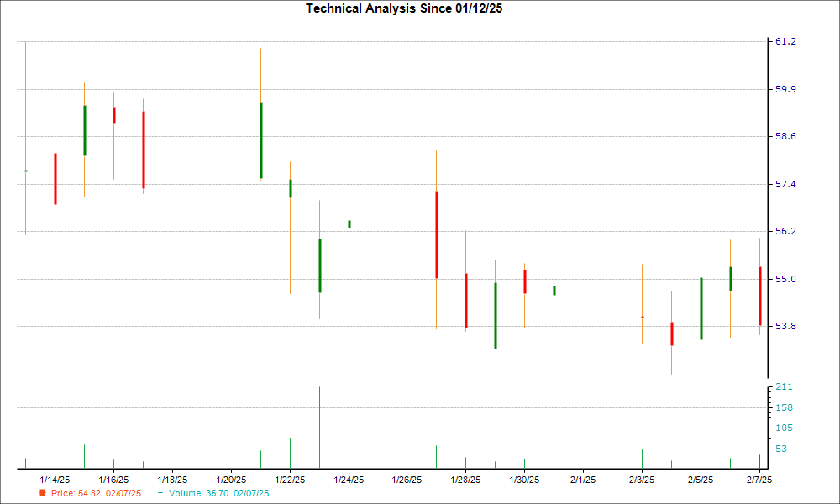Image resolution: width=840 pixels, height=504 pixels.
Task: Click the red volume bar above 2/7/25
Action: coord(759,462)
